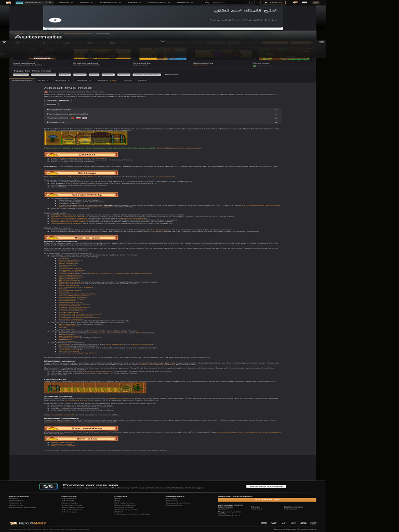Open the Mods menu in navigation bar
Image resolution: width=399 pixels, height=532 pixels.
85,3
